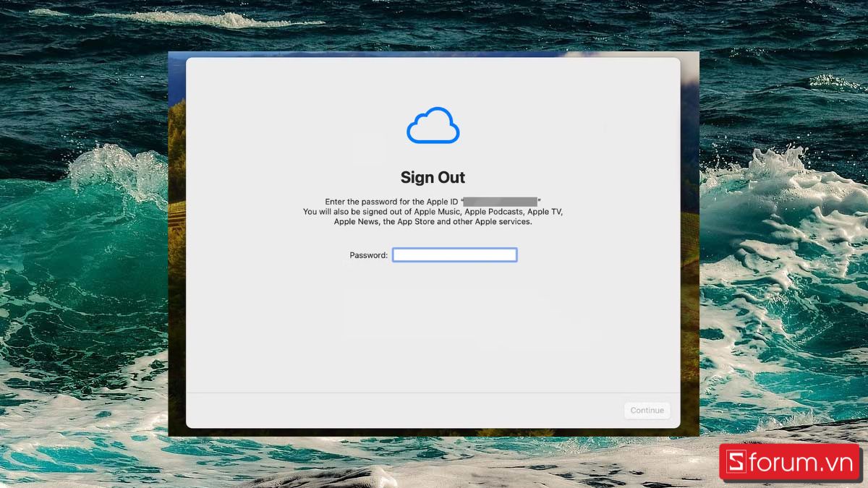Select the Password: label text
The height and width of the screenshot is (488, 868).
369,254
